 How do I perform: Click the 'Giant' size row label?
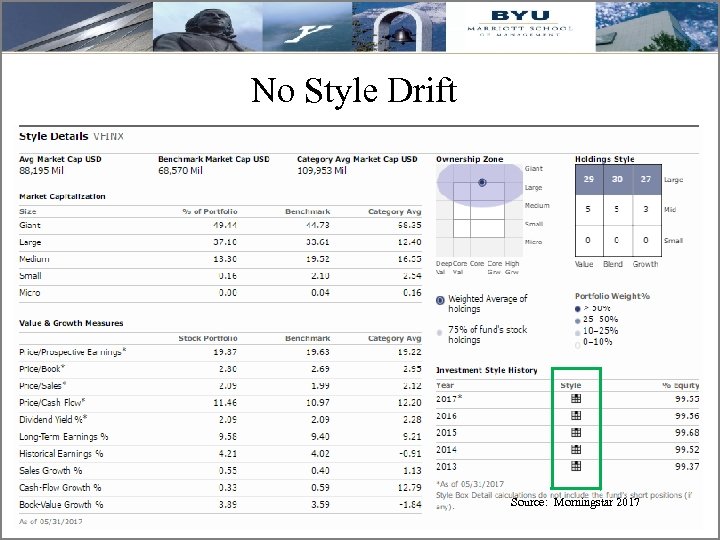pyautogui.click(x=30, y=225)
